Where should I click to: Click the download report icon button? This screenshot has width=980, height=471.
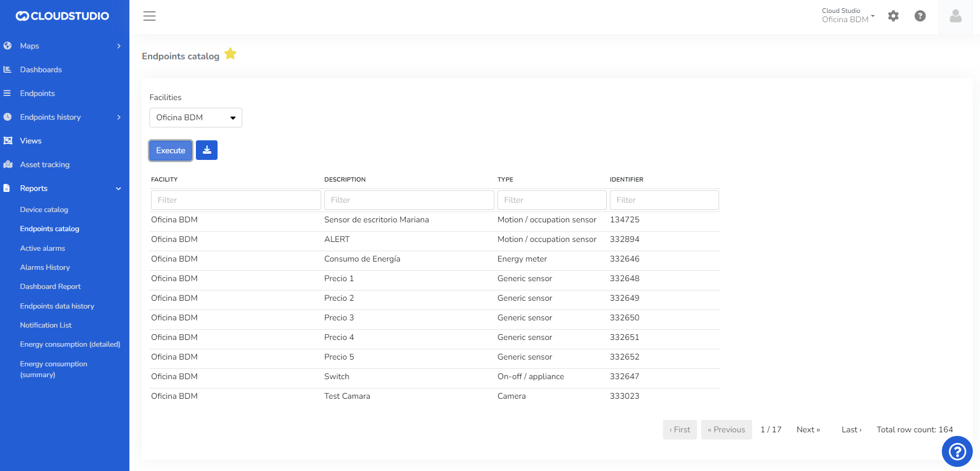[207, 150]
